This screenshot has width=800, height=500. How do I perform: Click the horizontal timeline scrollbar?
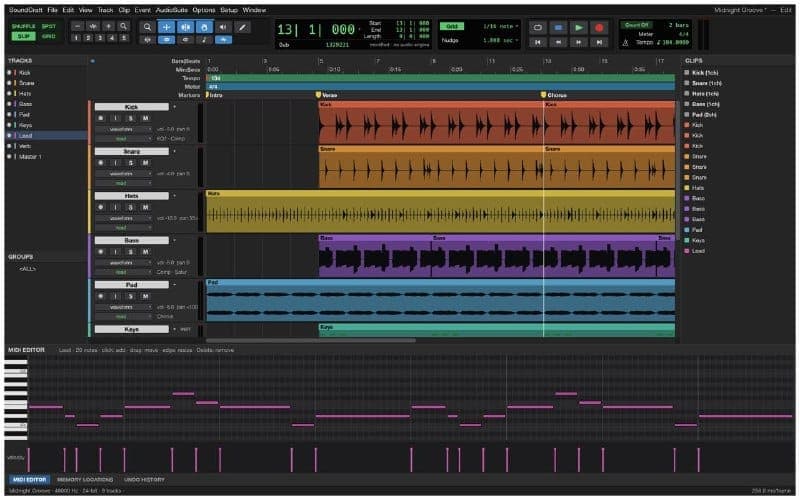click(311, 340)
